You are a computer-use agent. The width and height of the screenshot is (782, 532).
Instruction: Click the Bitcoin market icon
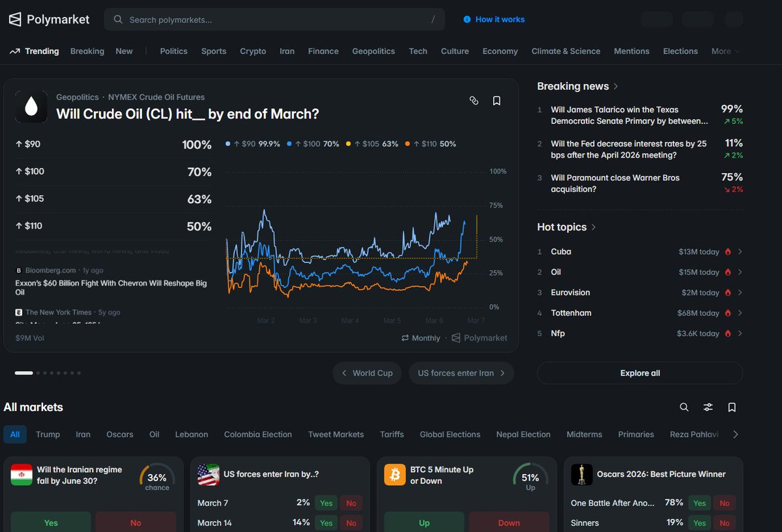click(395, 475)
